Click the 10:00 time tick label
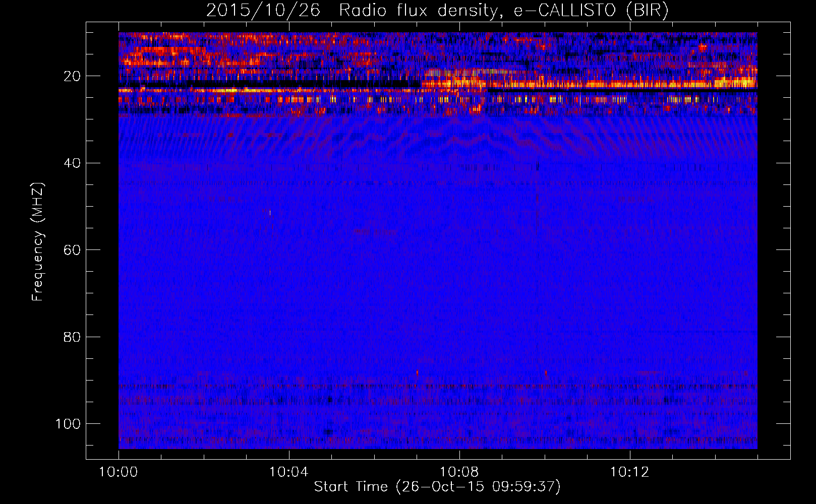Image resolution: width=816 pixels, height=504 pixels. pos(119,472)
